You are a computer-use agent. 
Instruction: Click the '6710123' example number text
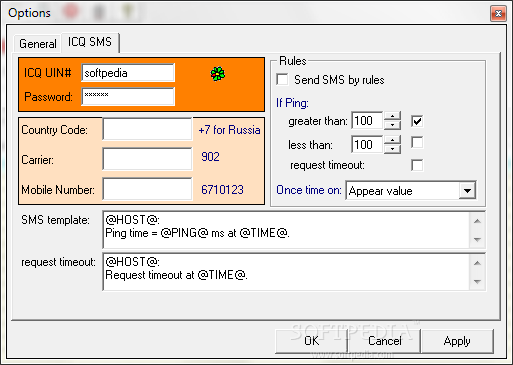[x=222, y=190]
